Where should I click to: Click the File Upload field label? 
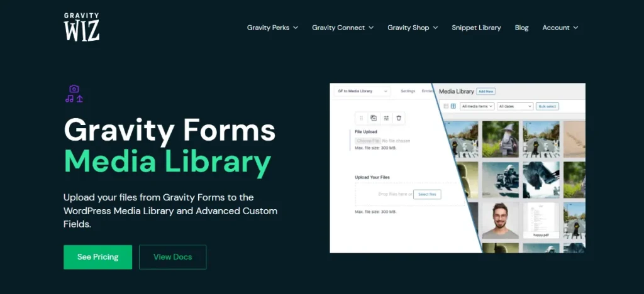[366, 132]
